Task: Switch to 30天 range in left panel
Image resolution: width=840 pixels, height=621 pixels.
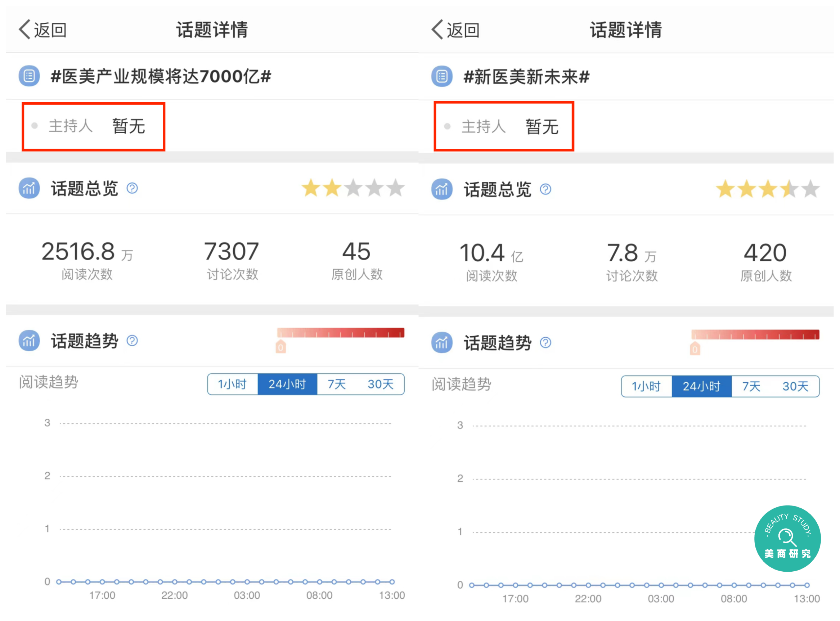Action: [x=380, y=384]
